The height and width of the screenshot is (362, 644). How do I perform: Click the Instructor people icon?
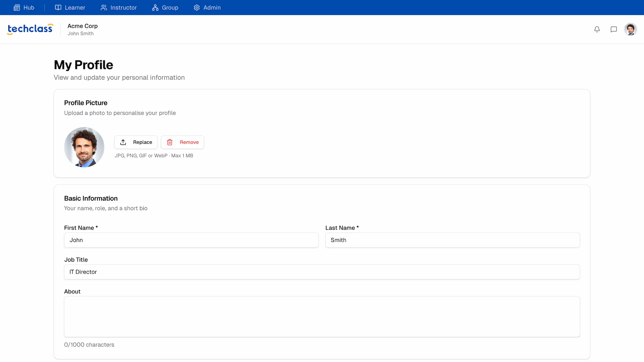click(x=104, y=8)
